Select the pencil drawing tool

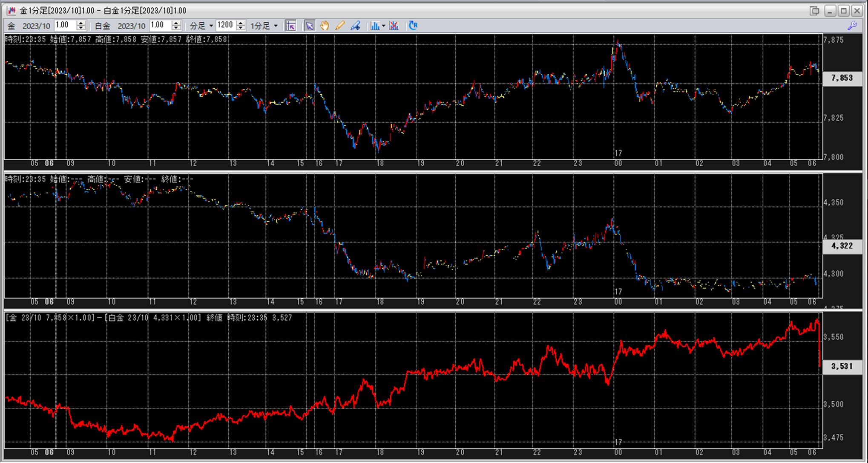tap(339, 26)
